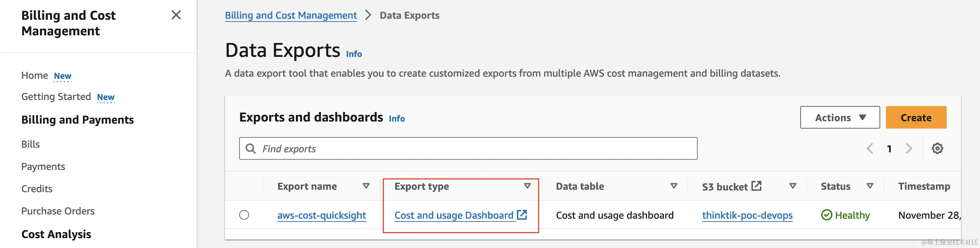Sort by Status column arrow
Viewport: 980px width, 248px height.
click(x=870, y=186)
